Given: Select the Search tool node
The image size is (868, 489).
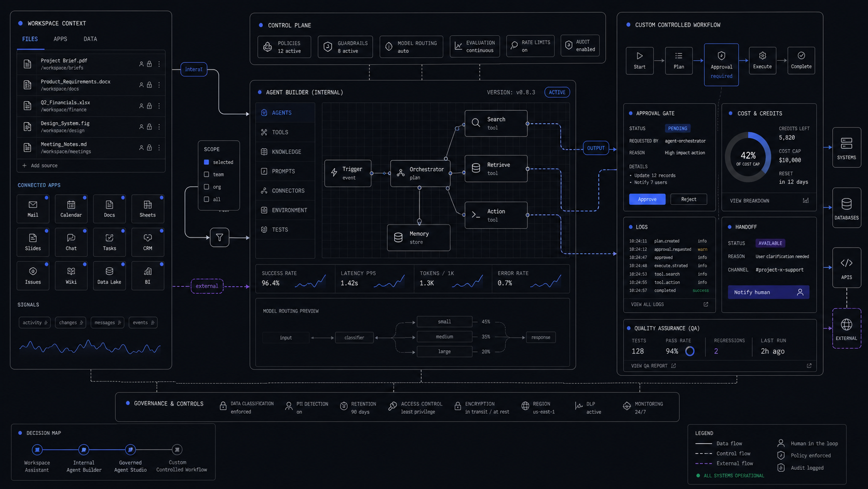Looking at the screenshot, I should click(x=496, y=123).
